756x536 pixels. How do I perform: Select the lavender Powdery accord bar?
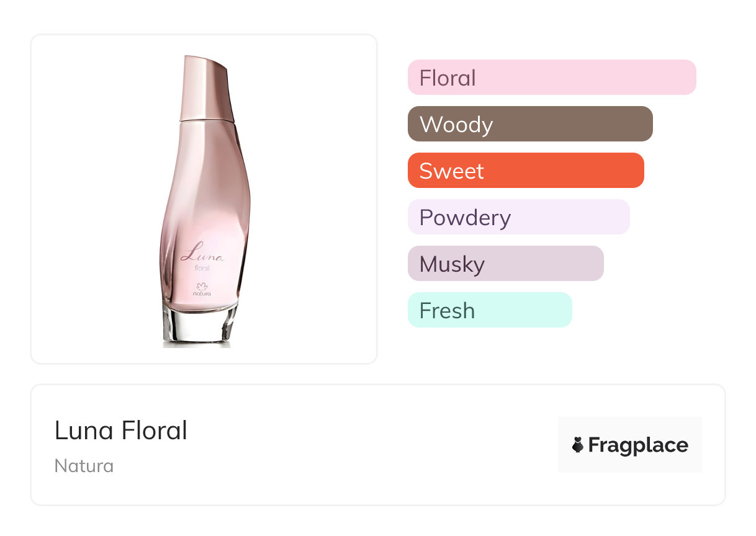[x=518, y=217]
